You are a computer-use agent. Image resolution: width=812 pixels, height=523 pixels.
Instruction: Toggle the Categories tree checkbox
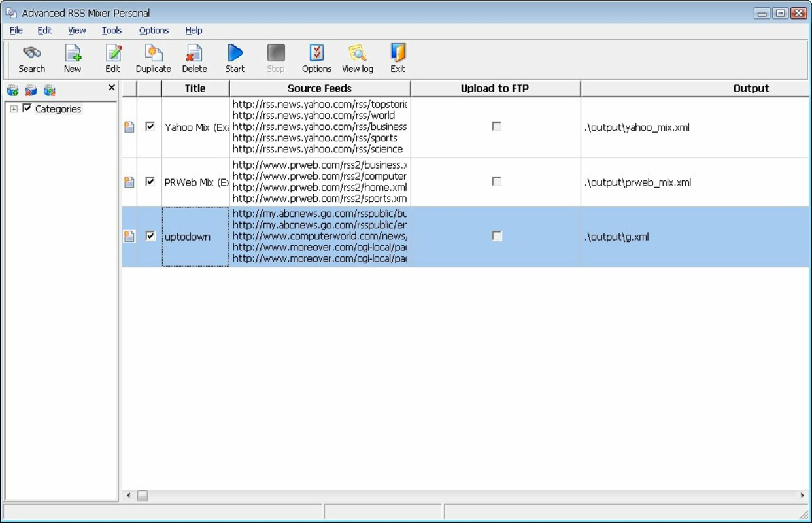click(x=27, y=108)
